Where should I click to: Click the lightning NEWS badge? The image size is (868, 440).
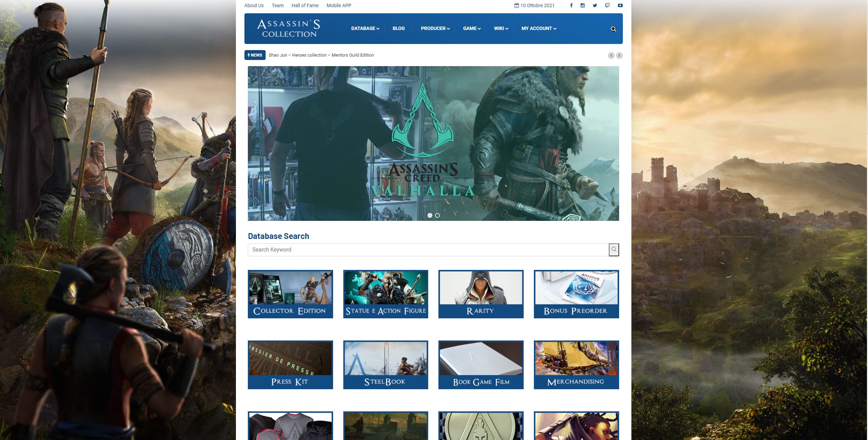click(255, 55)
